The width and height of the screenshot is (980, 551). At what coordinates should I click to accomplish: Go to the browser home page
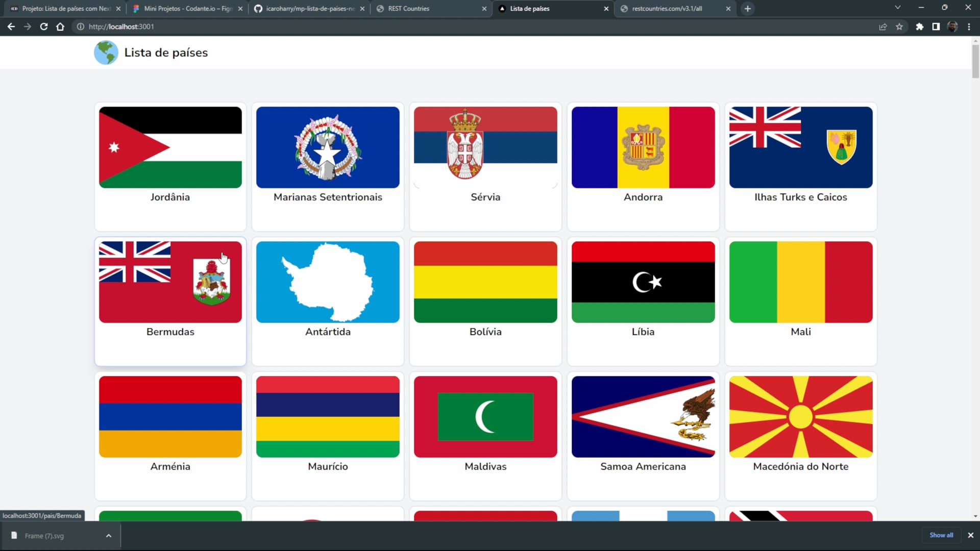[60, 27]
